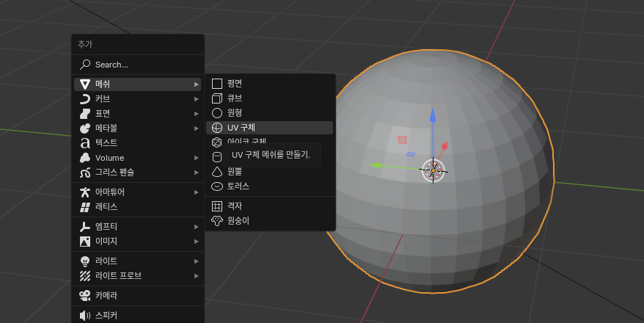Add a 평면 plane mesh
This screenshot has height=323, width=644.
point(269,84)
